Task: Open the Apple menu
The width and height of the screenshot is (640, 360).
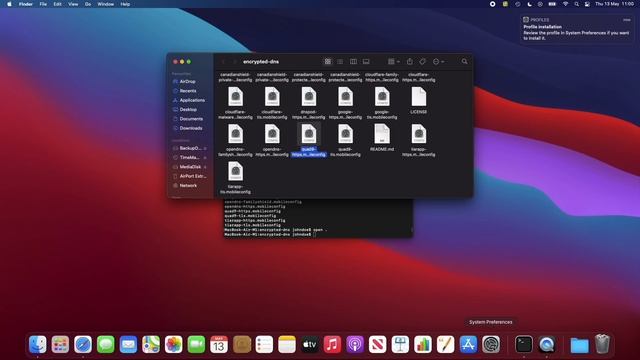Action: (x=9, y=4)
